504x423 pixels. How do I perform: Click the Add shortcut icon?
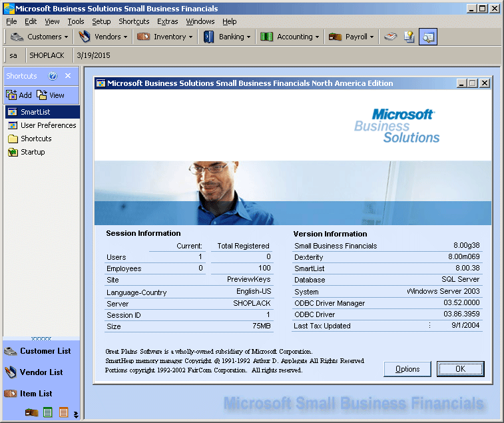coord(11,95)
